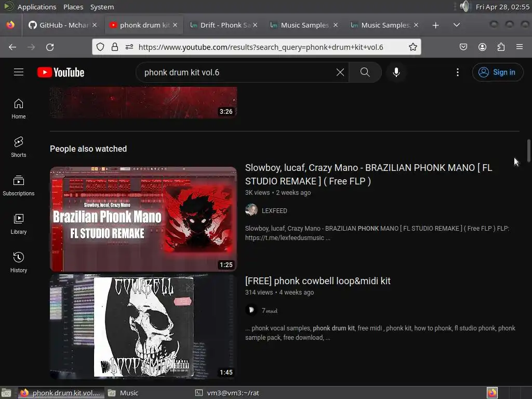Open a new browser tab
Viewport: 532px width, 399px height.
point(436,25)
